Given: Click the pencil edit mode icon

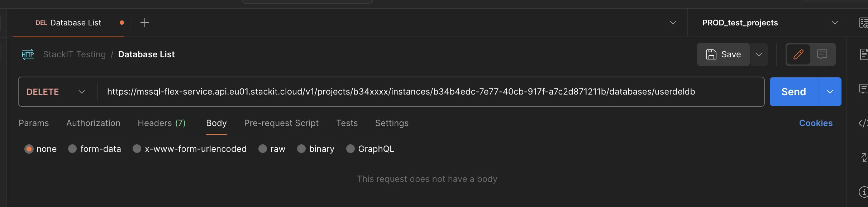Looking at the screenshot, I should 798,54.
